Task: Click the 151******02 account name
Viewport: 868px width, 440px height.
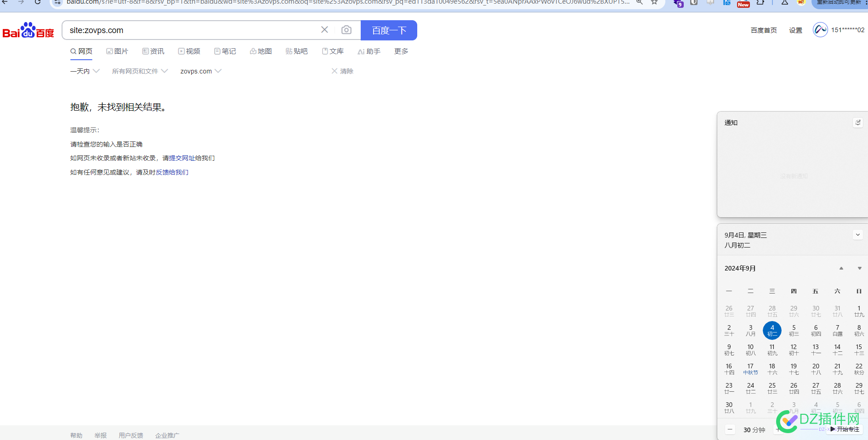Action: (848, 30)
